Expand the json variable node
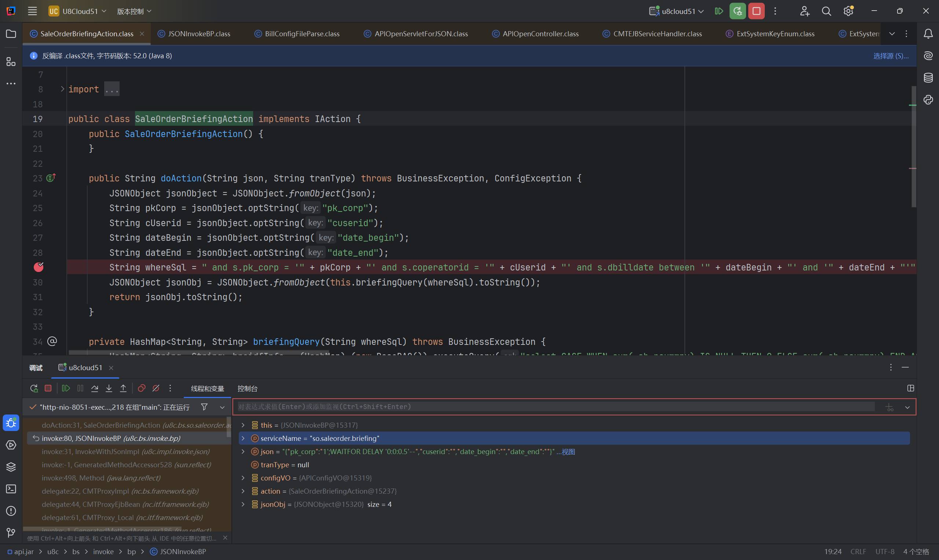939x560 pixels. click(243, 451)
